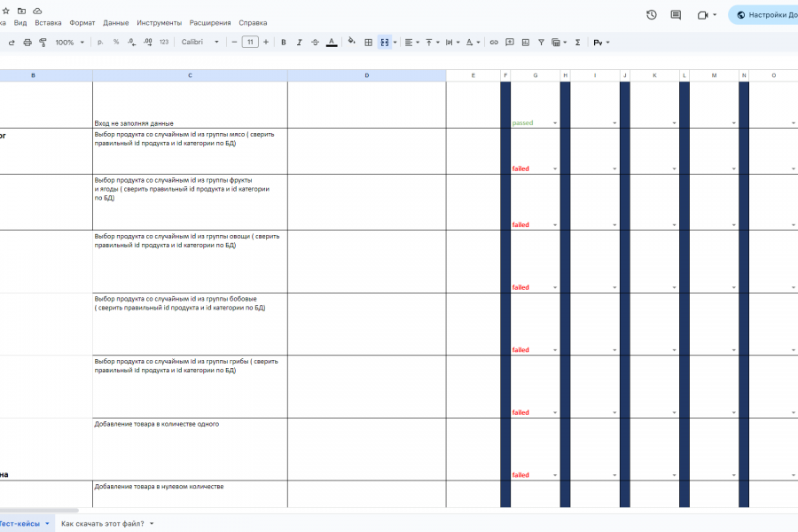Toggle bold formatting
The height and width of the screenshot is (532, 798).
click(284, 43)
